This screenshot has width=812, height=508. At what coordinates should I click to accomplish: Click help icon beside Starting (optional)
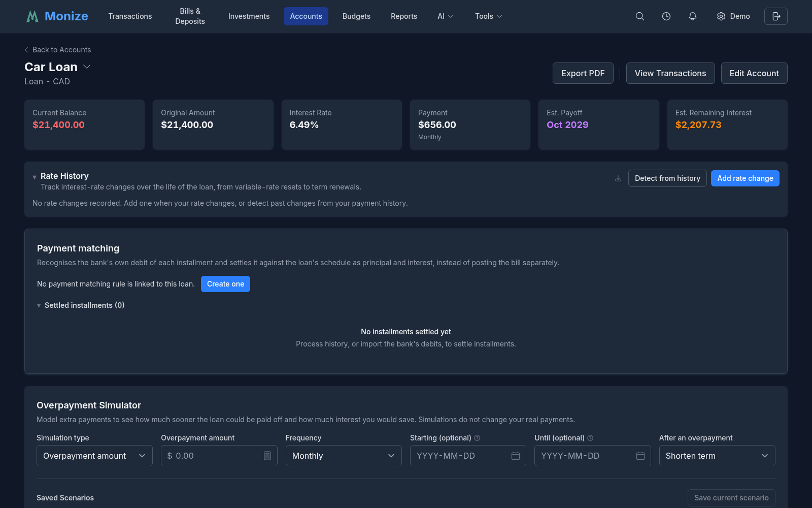coord(477,438)
